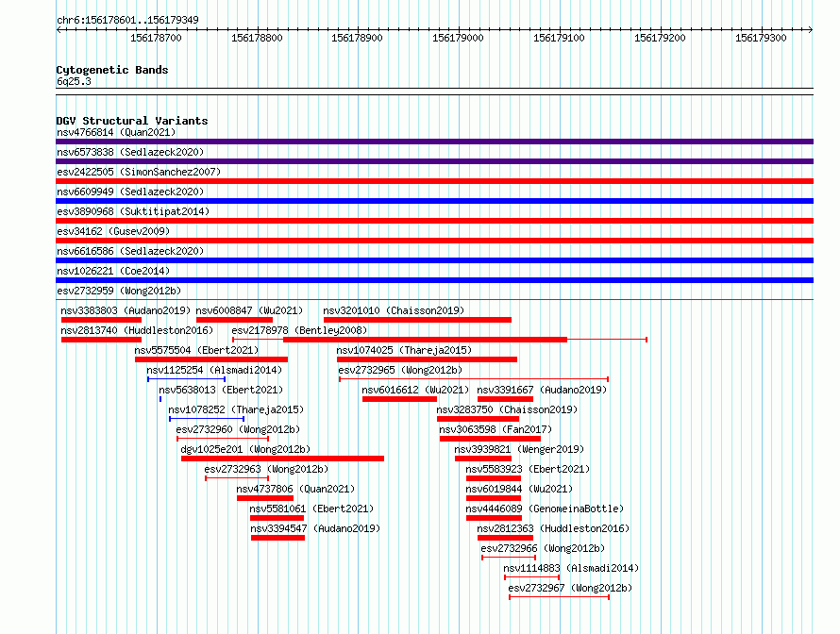Click the nsv4766814 (Quan2021) variant label

coord(116,132)
